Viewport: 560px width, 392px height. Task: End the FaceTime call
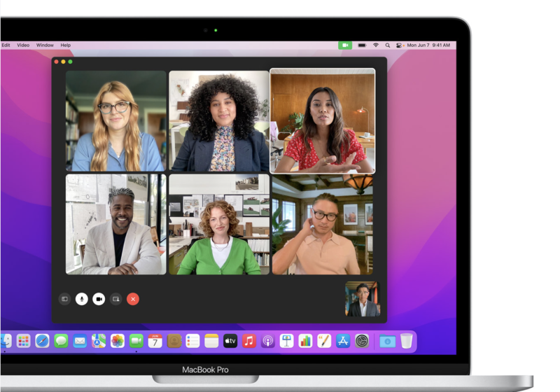[x=133, y=299]
